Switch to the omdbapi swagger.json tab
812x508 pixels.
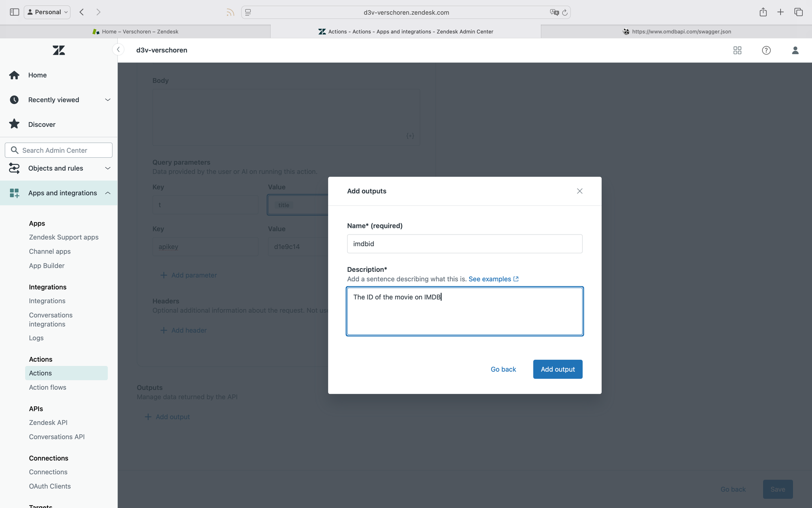point(677,31)
